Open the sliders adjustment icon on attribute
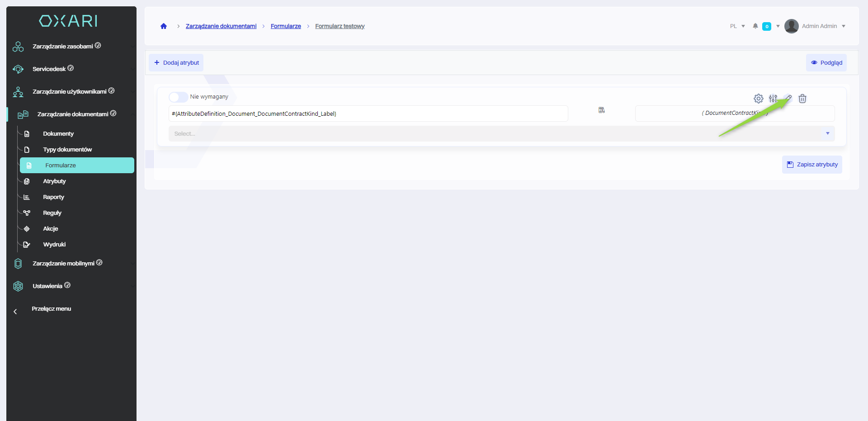868x421 pixels. point(773,99)
